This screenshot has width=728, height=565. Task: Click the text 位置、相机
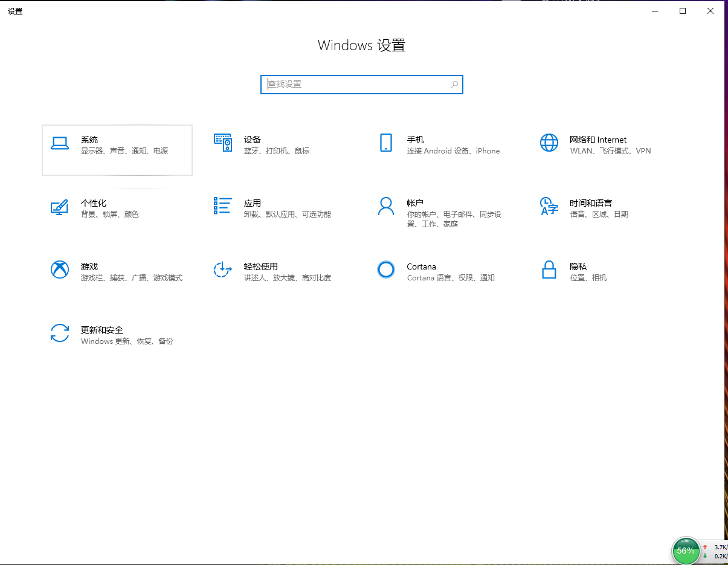pos(588,278)
